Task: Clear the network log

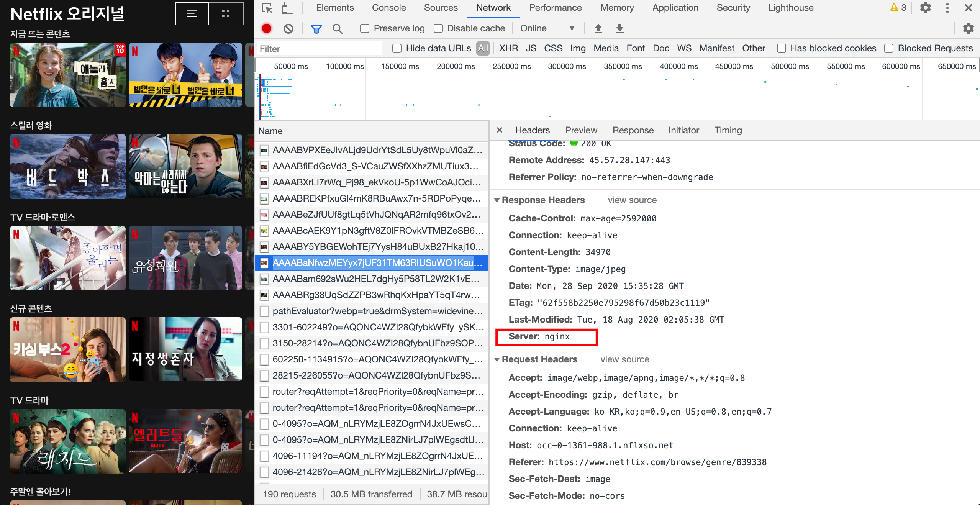Action: click(288, 28)
